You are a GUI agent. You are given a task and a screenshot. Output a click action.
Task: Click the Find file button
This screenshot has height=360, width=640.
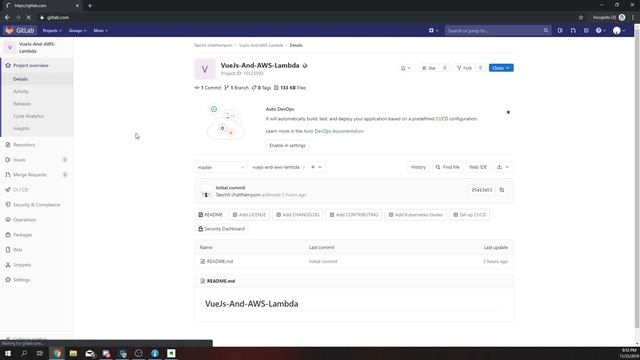[447, 167]
